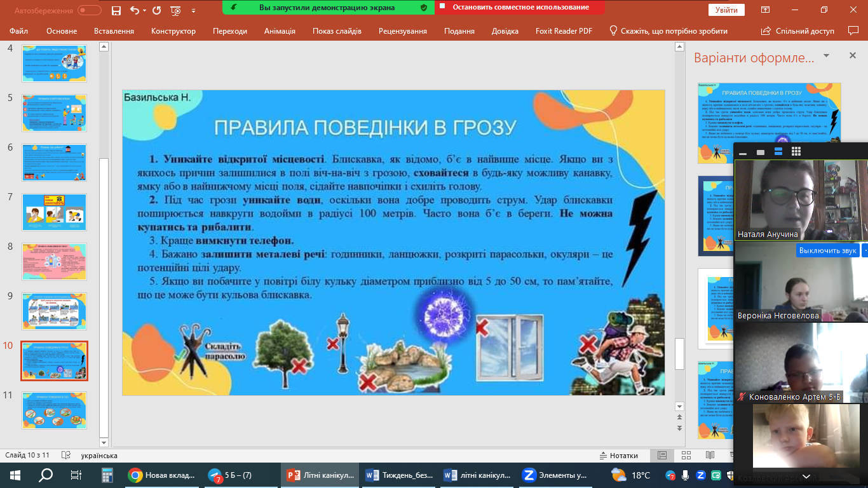This screenshot has width=868, height=488.
Task: Select slide 9 thumbnail
Action: 54,311
